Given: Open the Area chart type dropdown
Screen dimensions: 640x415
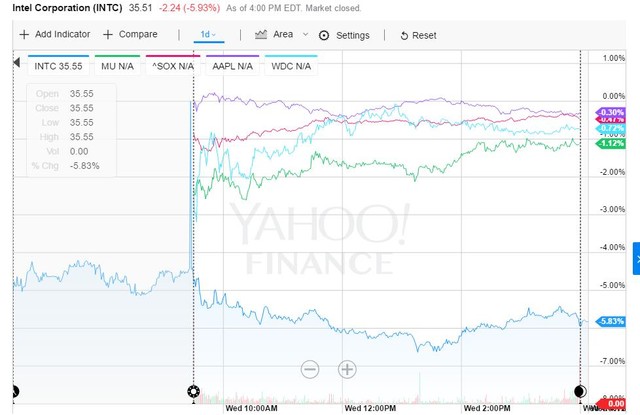Looking at the screenshot, I should click(283, 34).
